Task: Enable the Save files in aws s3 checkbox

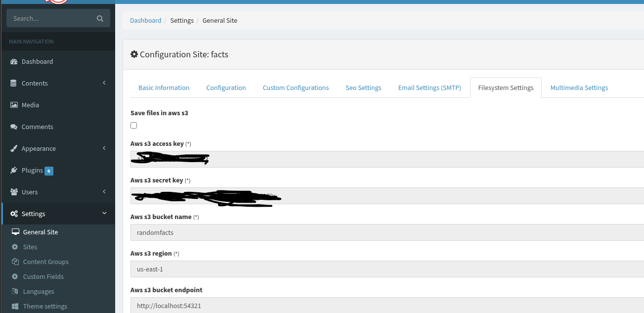Action: point(133,126)
